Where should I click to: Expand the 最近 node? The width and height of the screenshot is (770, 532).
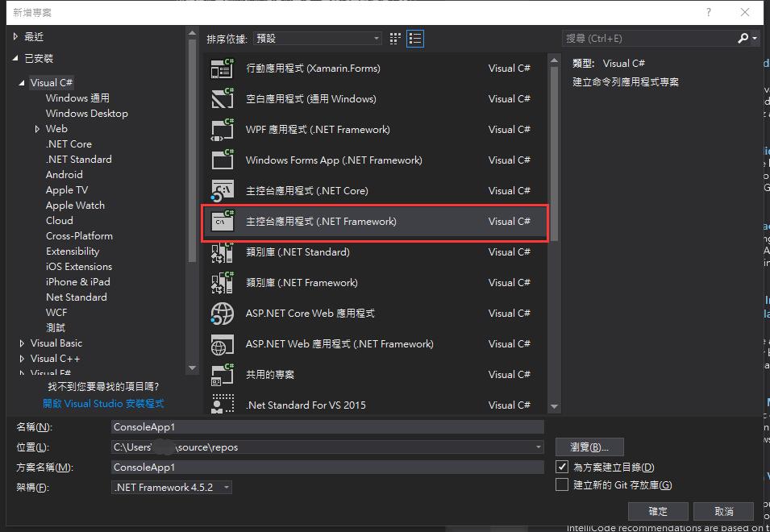pos(15,36)
